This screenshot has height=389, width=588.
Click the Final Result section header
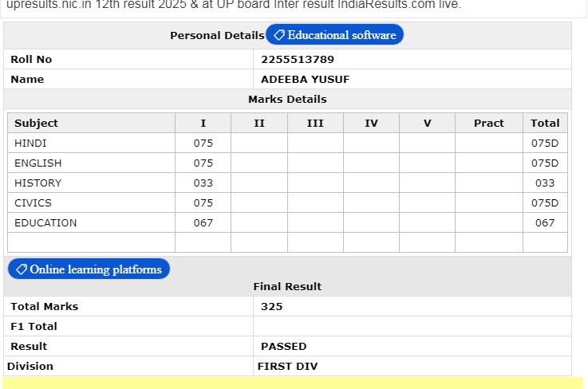[287, 287]
